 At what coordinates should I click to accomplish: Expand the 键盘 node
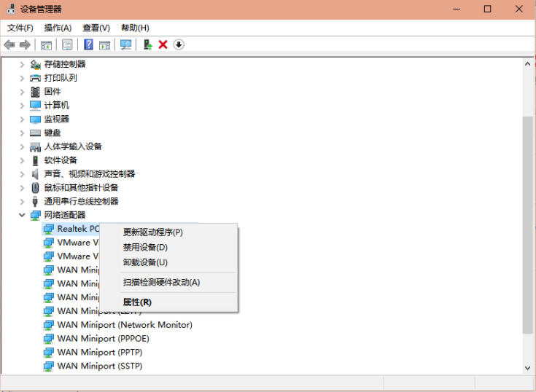(22, 133)
